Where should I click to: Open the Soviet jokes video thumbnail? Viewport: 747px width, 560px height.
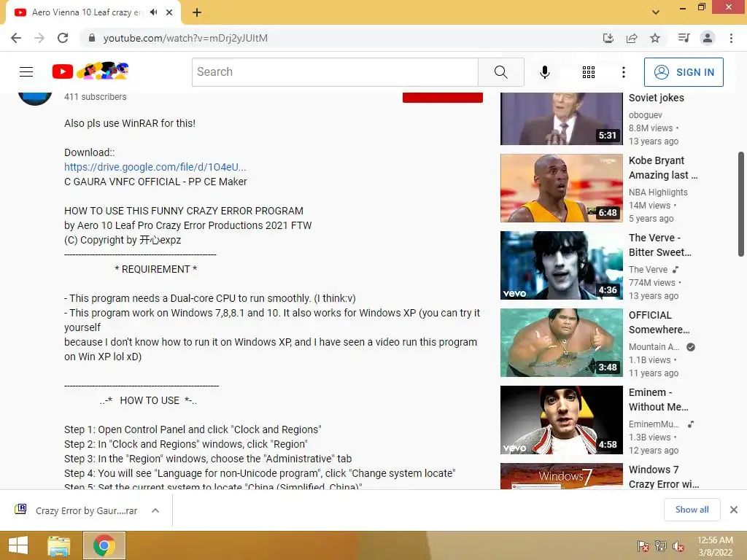point(561,119)
